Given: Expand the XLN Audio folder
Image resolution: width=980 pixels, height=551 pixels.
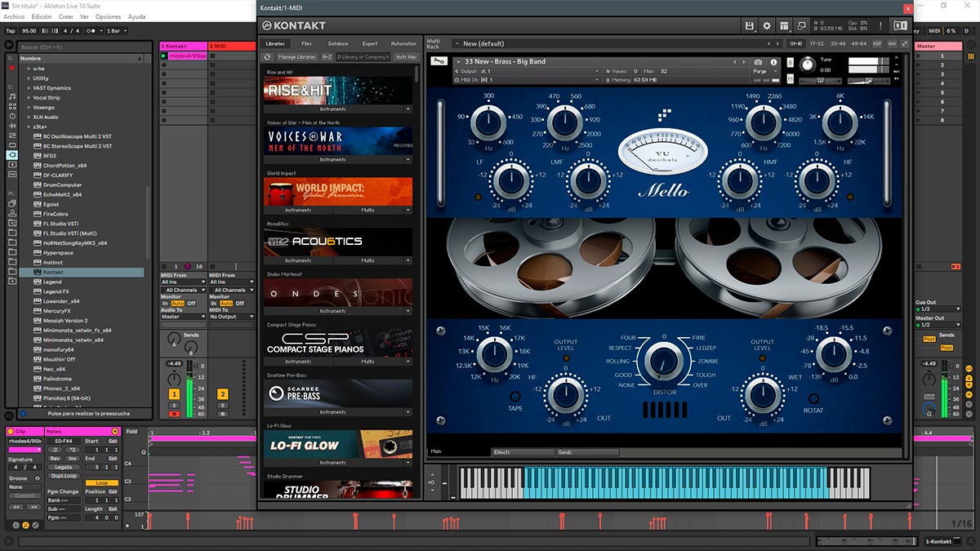Looking at the screenshot, I should pyautogui.click(x=29, y=118).
